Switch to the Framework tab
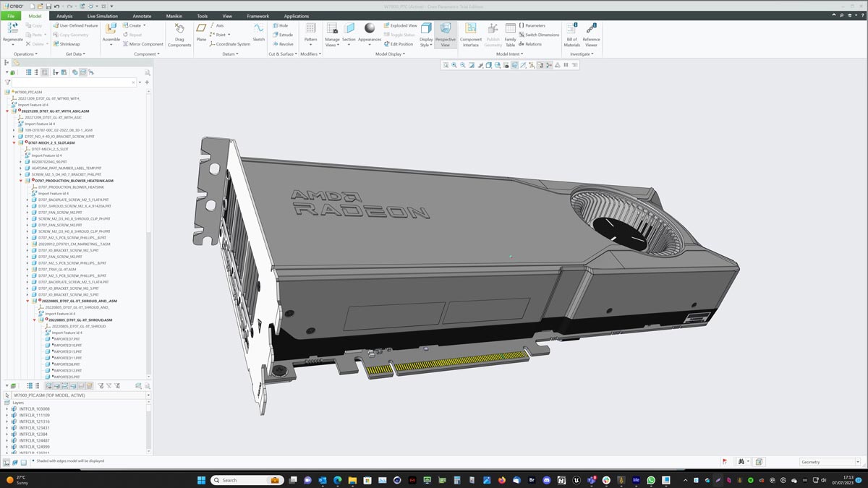 [x=258, y=16]
